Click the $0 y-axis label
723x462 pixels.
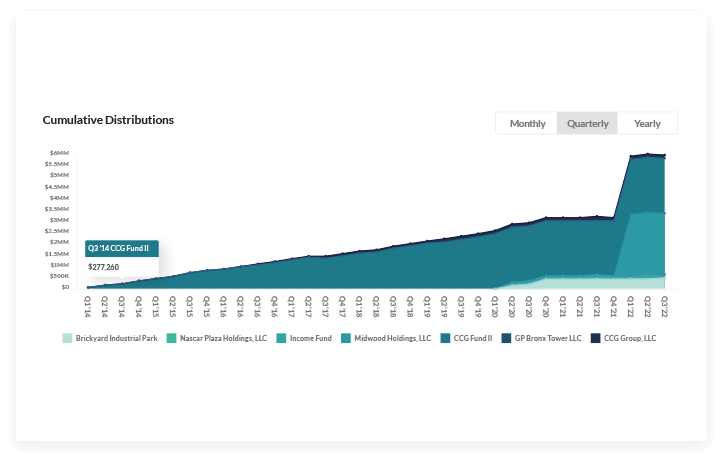[x=64, y=287]
